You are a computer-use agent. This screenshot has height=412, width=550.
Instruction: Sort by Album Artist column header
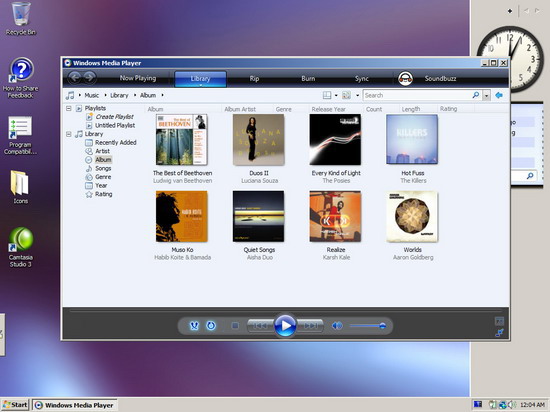[240, 109]
